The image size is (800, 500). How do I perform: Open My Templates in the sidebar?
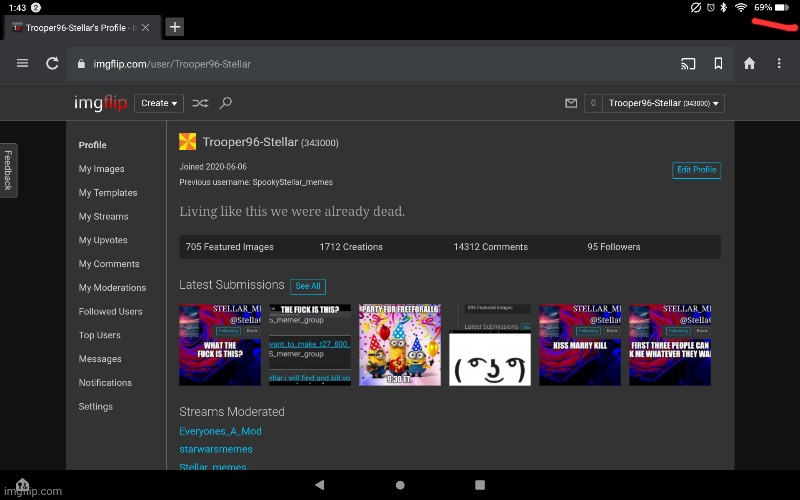pyautogui.click(x=108, y=193)
